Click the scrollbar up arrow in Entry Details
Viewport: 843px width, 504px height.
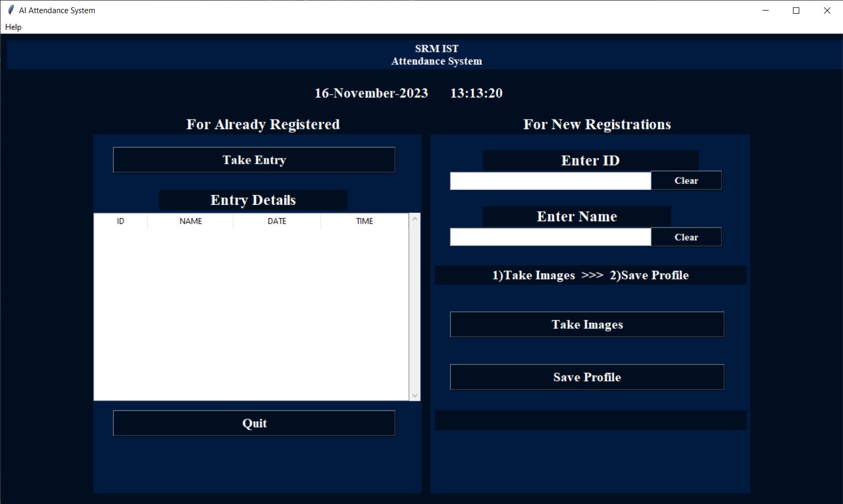[415, 219]
